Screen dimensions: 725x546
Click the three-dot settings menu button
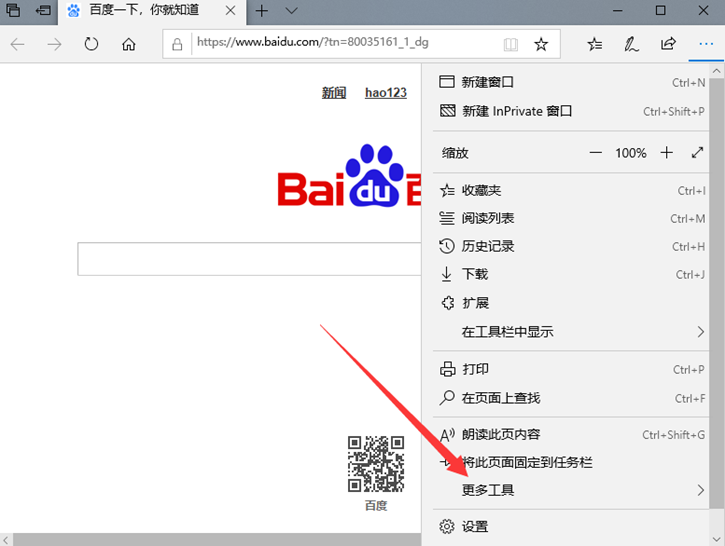pyautogui.click(x=705, y=44)
